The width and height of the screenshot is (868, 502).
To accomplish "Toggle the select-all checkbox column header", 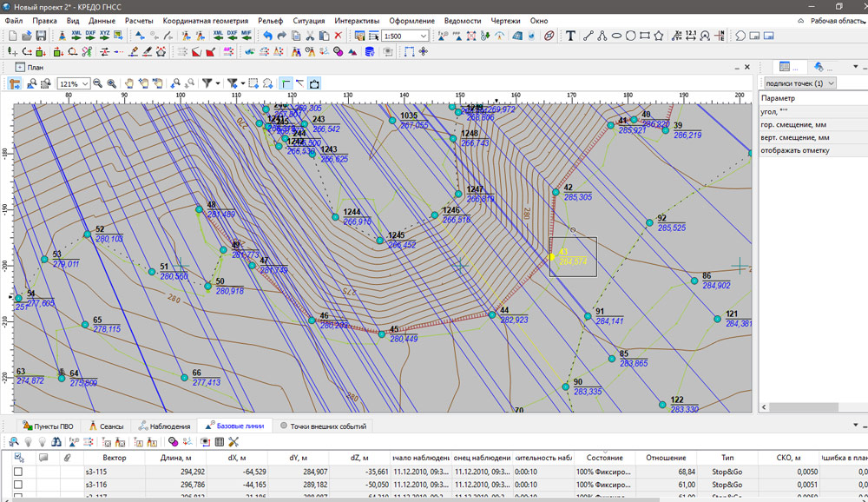I will pos(19,458).
